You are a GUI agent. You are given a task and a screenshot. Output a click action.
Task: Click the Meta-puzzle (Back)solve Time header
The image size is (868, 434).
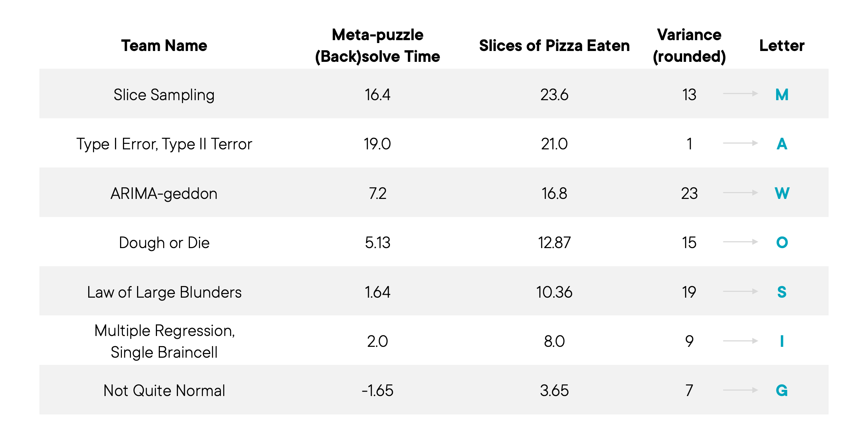(378, 46)
